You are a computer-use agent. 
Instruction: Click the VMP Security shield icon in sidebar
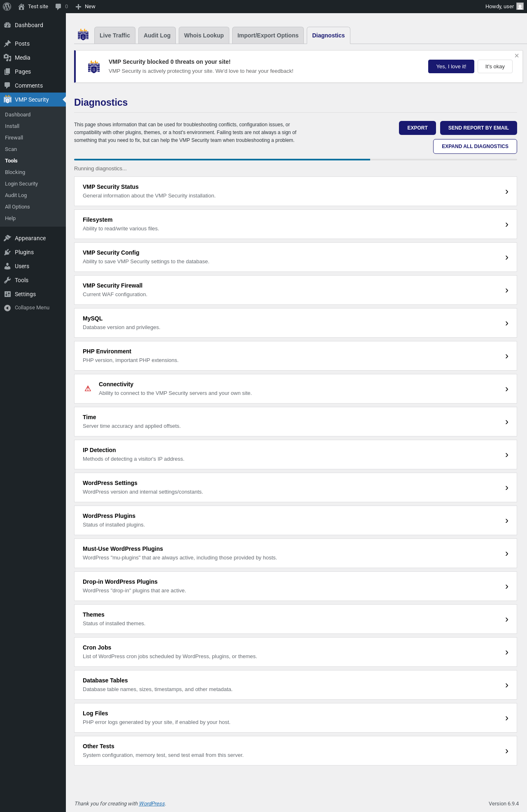click(7, 99)
